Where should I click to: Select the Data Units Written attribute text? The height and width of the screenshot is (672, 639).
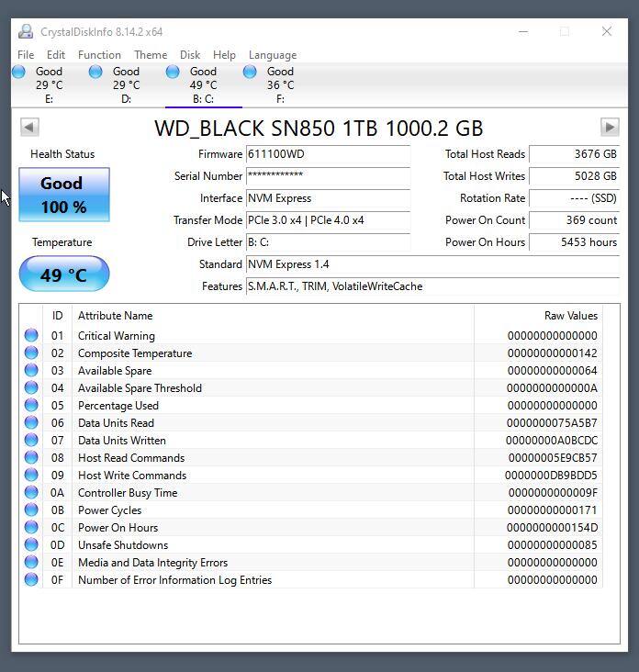122,440
